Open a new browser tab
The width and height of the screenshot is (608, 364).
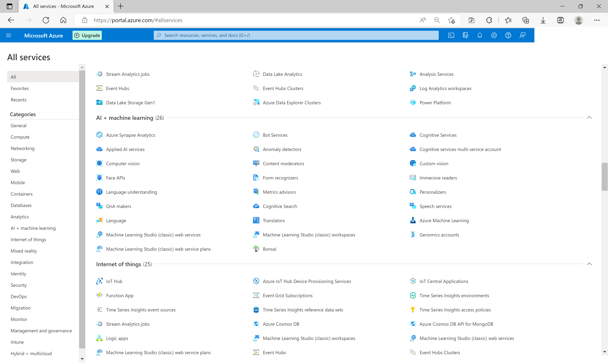[x=120, y=6]
